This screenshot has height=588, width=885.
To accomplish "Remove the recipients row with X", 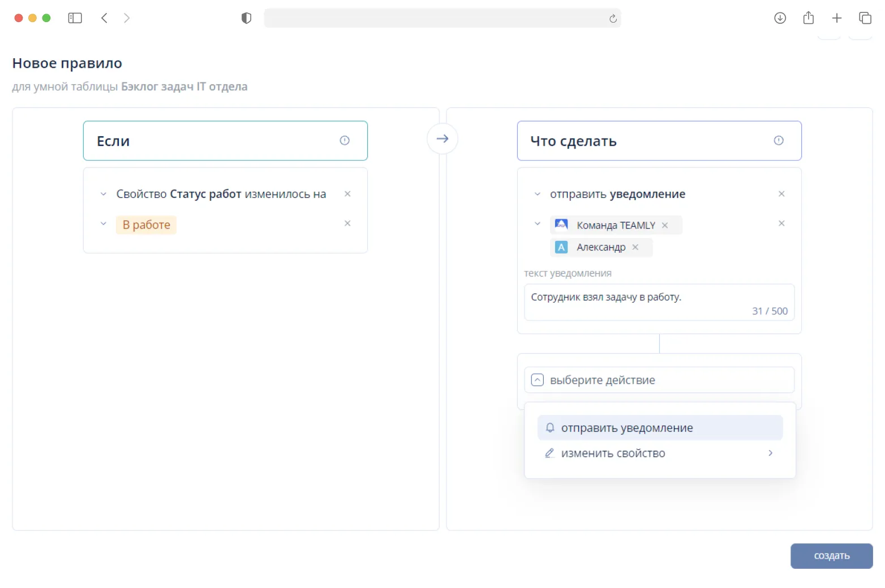I will coord(781,223).
